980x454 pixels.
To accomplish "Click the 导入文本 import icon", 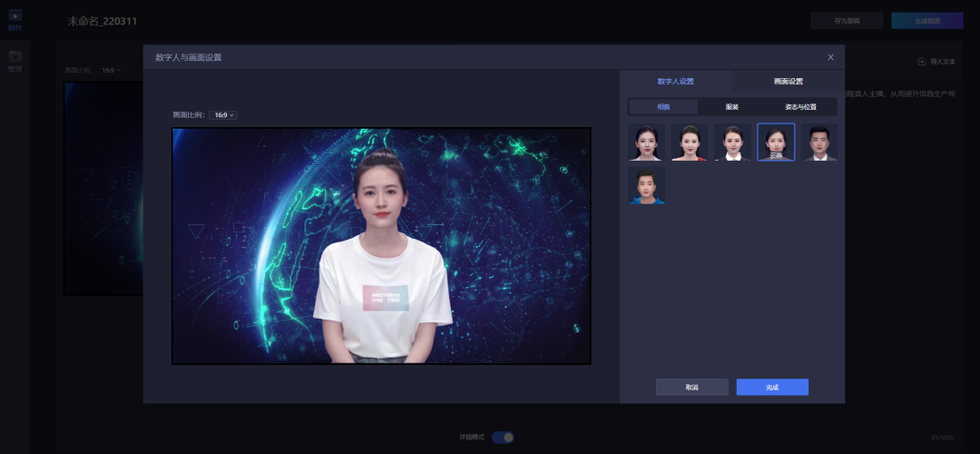I will [x=922, y=61].
